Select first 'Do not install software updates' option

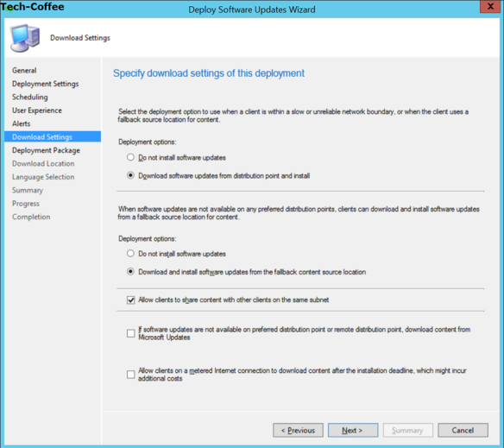point(130,157)
